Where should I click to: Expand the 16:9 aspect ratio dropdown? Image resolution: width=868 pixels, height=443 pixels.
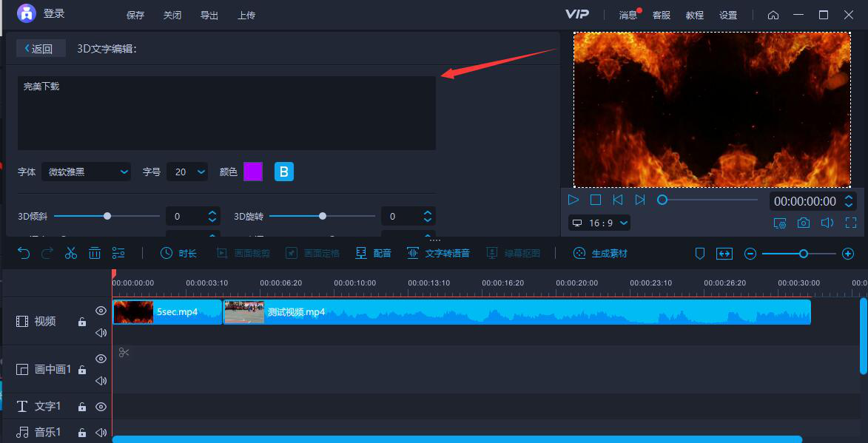coord(599,223)
